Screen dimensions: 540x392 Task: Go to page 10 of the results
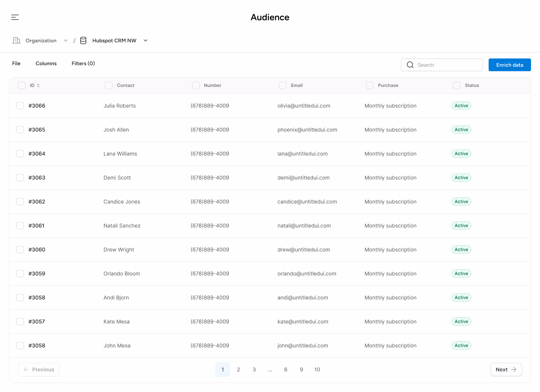pos(317,370)
